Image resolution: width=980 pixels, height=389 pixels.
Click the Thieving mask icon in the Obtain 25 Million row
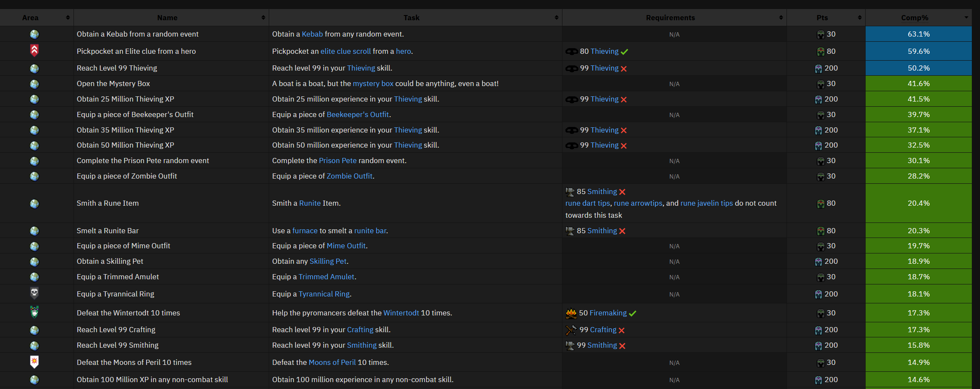click(x=571, y=99)
